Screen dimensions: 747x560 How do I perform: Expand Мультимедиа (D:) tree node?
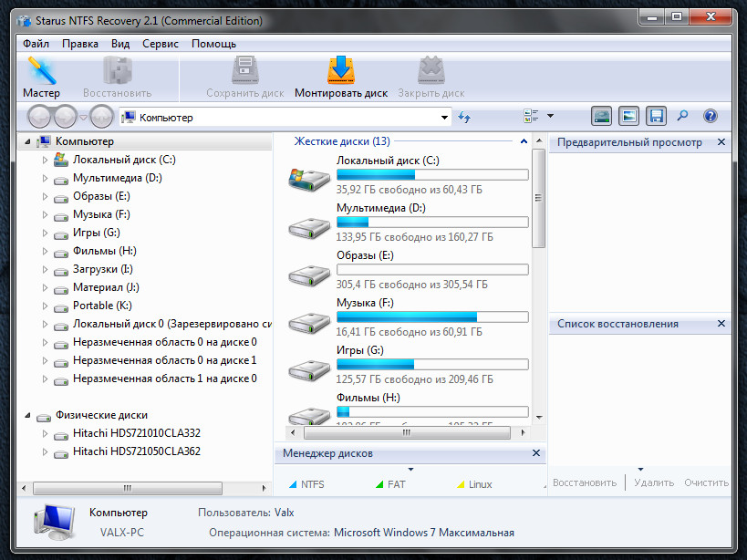[45, 178]
